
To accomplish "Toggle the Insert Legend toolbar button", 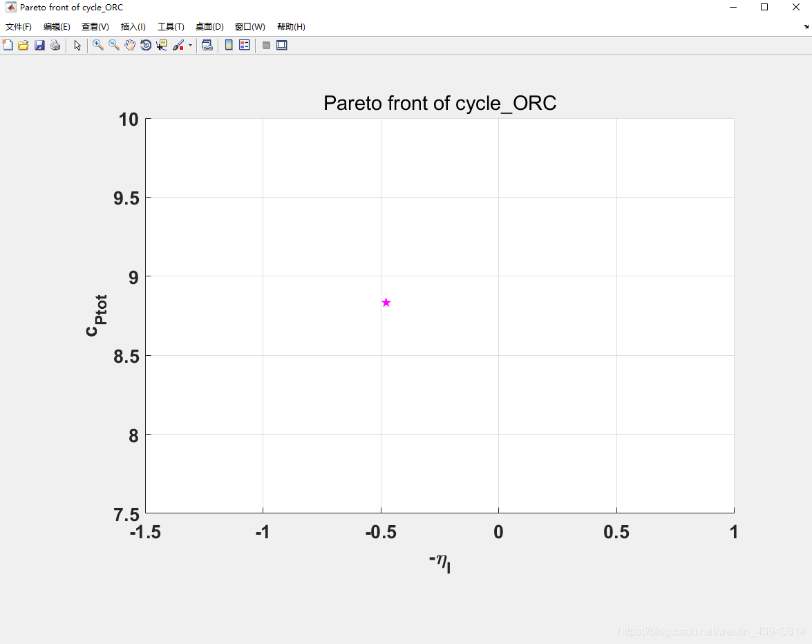I will coord(244,45).
